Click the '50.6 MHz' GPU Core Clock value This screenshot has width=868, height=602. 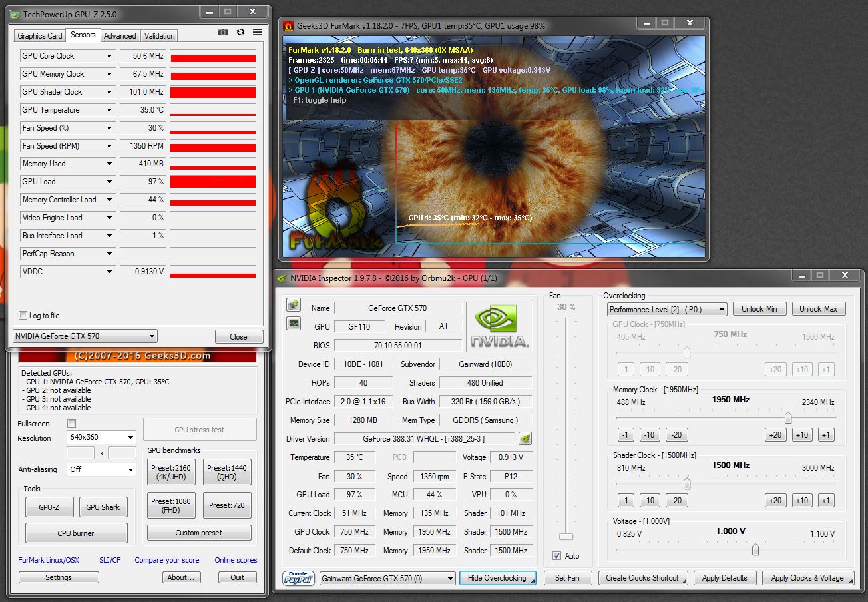[x=143, y=56]
